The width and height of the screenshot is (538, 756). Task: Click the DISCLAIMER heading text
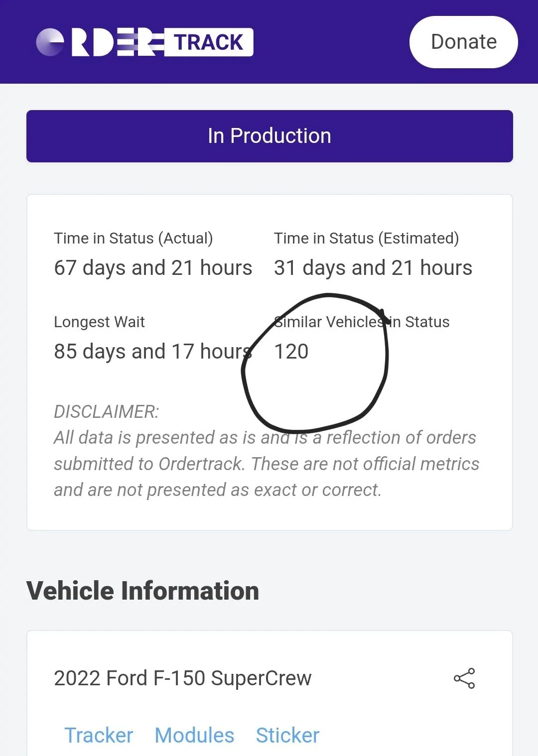(x=106, y=411)
